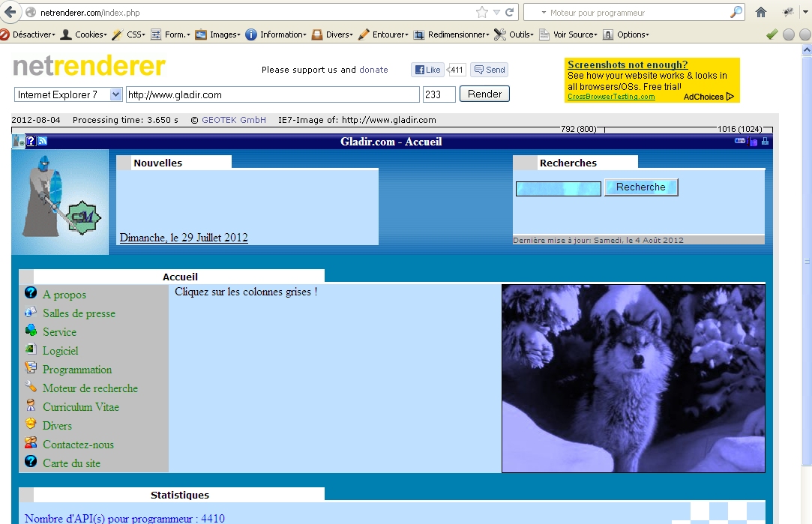Open the Images toolbar menu
The image size is (812, 524).
217,34
